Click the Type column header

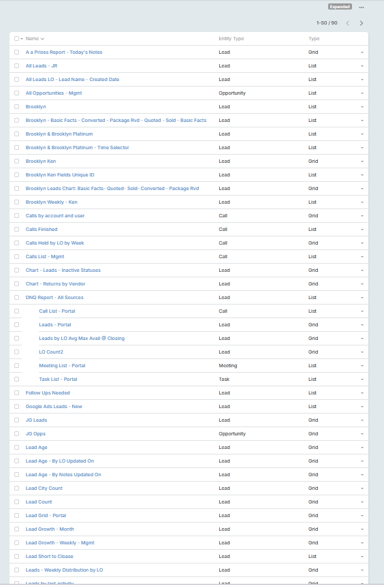[x=314, y=39]
